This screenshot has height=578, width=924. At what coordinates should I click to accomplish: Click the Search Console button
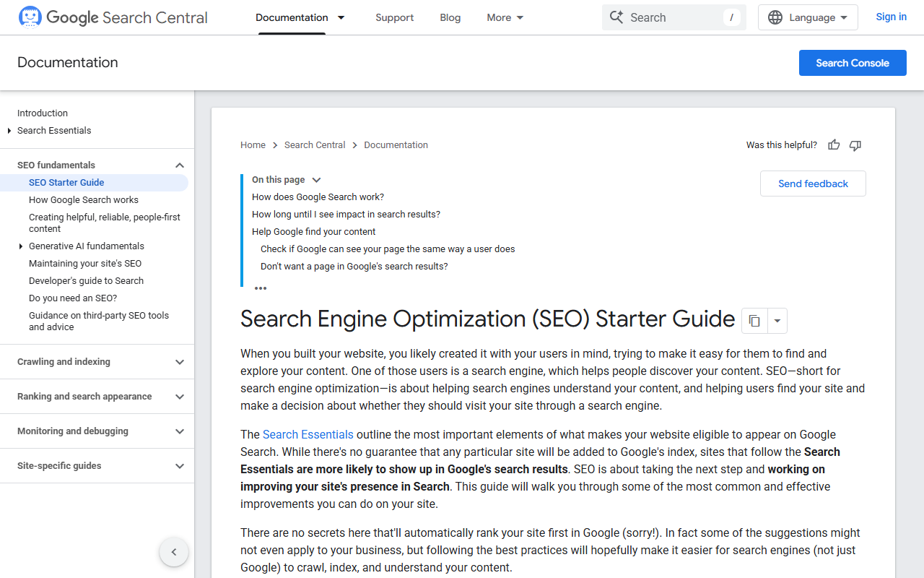coord(853,63)
